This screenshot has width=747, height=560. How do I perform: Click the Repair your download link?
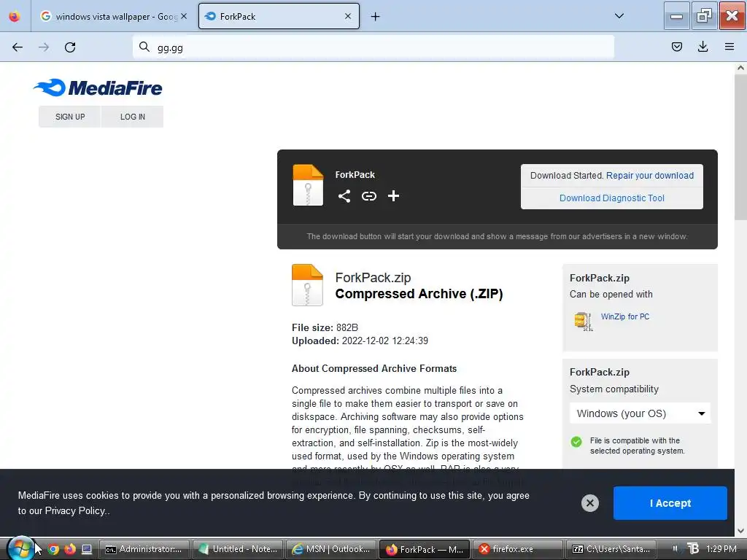point(650,175)
